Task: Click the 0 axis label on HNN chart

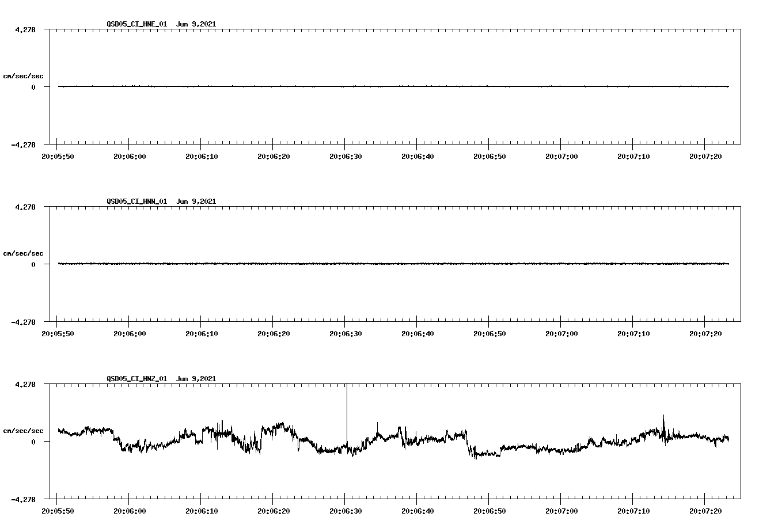Action: [x=33, y=265]
